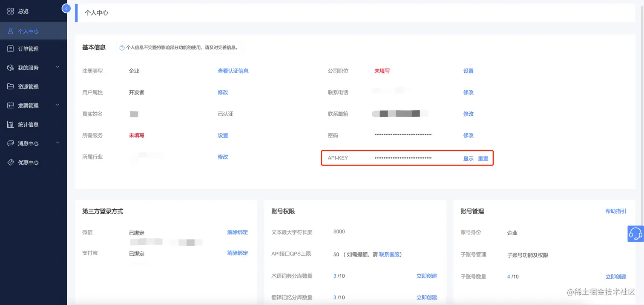Click 修改 next to 密码
644x305 pixels.
(469, 135)
